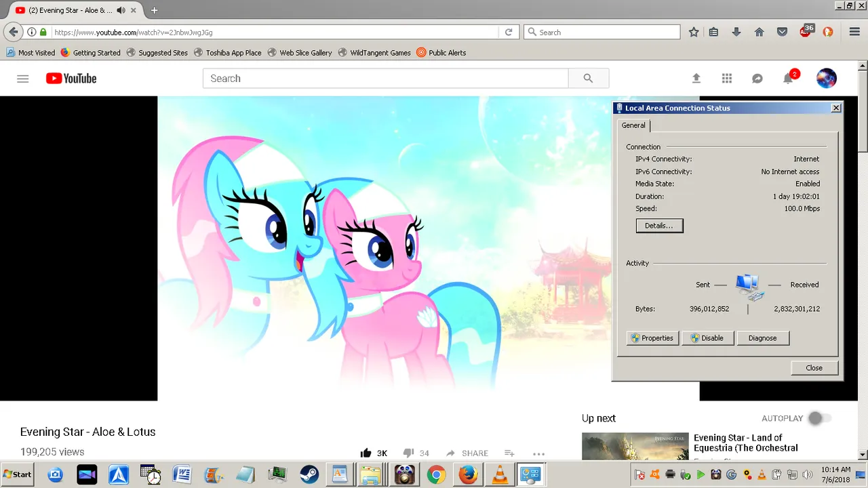Open the Firefox downloads arrow

coord(736,32)
